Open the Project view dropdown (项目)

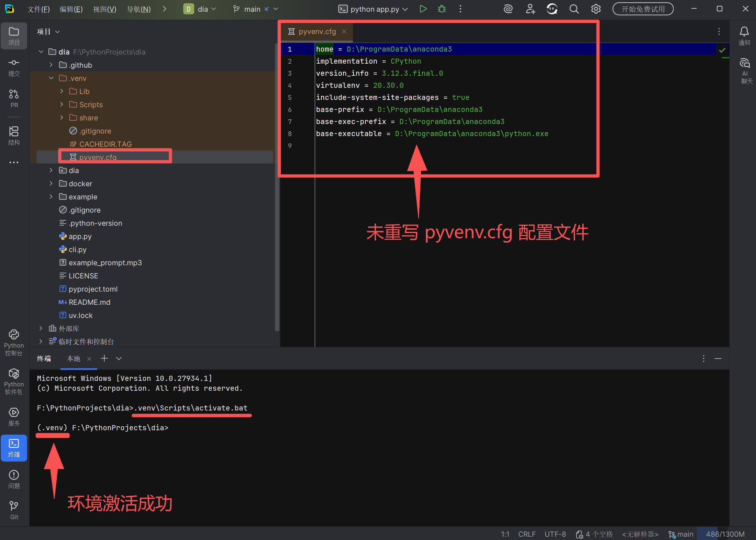(48, 32)
